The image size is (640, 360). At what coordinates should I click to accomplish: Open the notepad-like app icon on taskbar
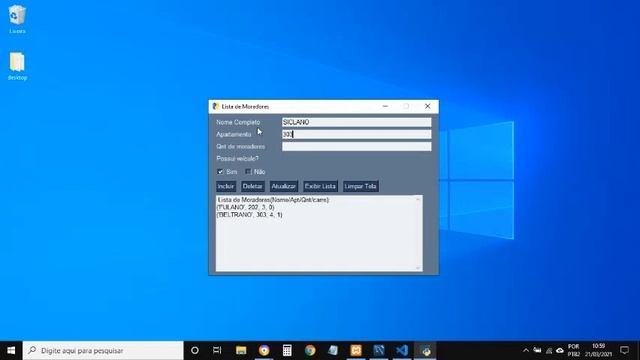click(x=333, y=350)
